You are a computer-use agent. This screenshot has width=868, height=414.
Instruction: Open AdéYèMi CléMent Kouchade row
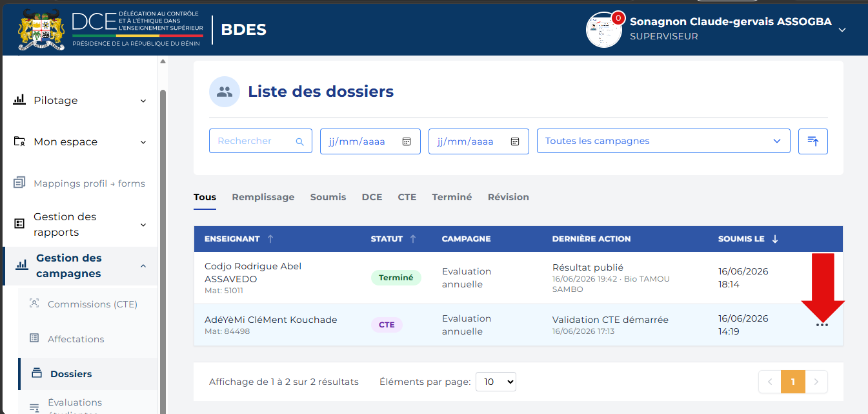tap(518, 325)
